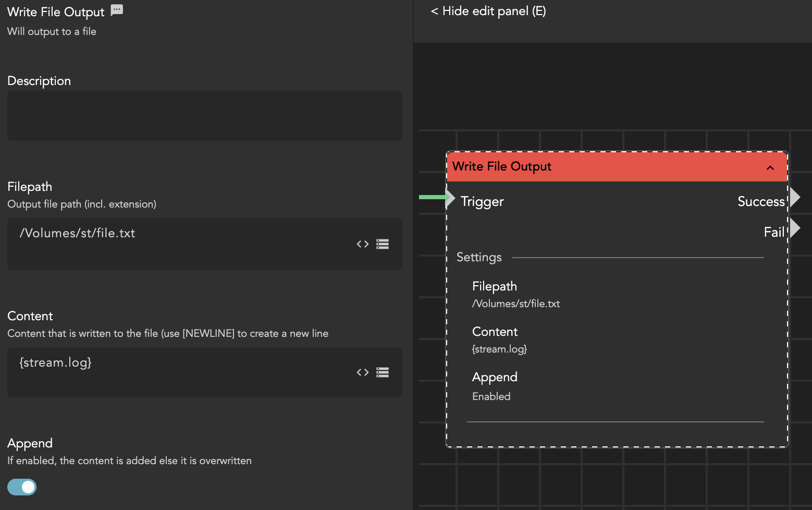812x510 pixels.
Task: Click the Trigger input port arrow
Action: pyautogui.click(x=451, y=198)
